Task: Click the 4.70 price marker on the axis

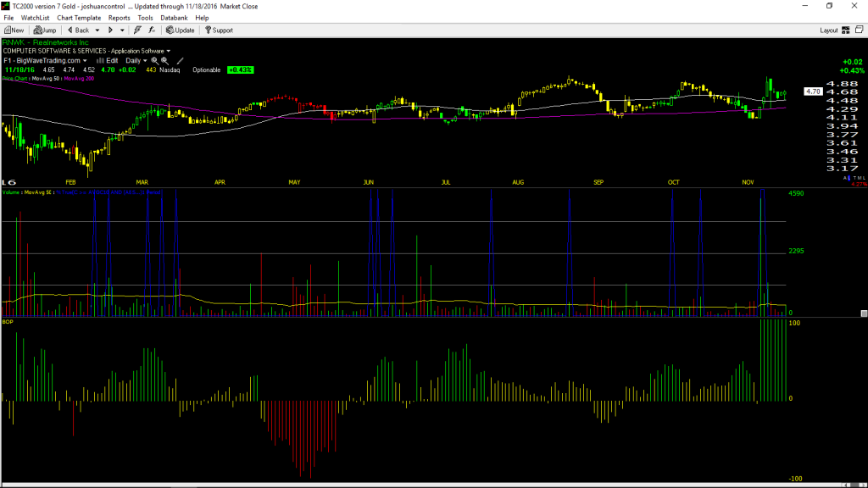Action: click(813, 91)
